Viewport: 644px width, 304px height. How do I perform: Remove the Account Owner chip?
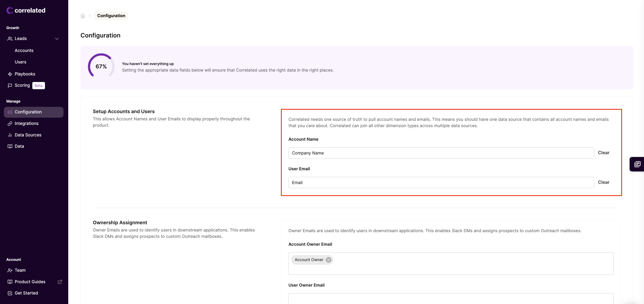[329, 260]
